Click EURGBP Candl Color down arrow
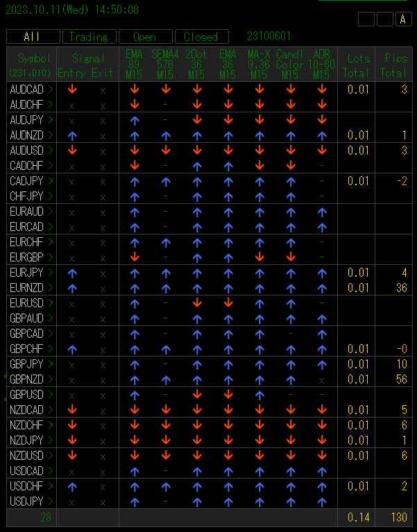Image resolution: width=417 pixels, height=532 pixels. pos(291,257)
